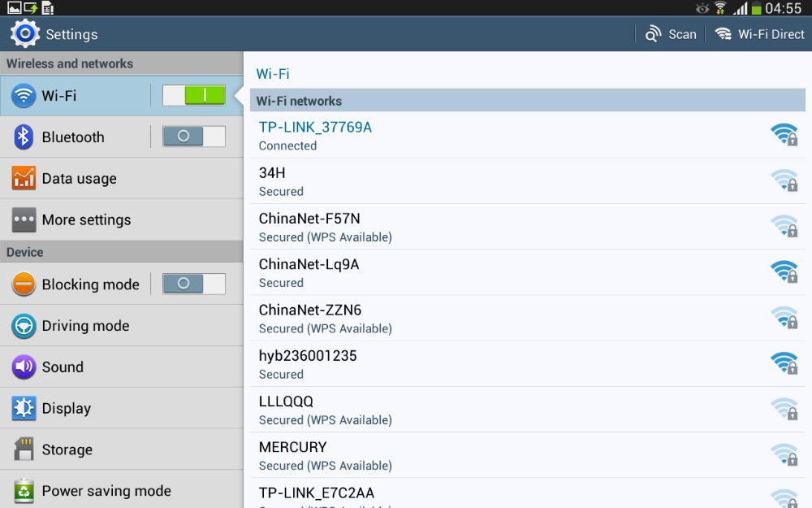The height and width of the screenshot is (508, 812).
Task: Choose the MERCURY Wi-Fi network
Action: coord(292,454)
